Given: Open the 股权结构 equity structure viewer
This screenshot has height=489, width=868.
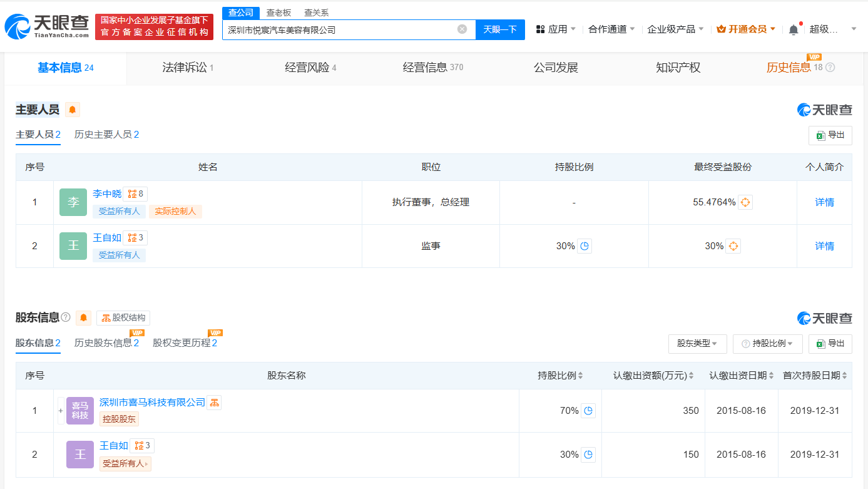Looking at the screenshot, I should click(123, 317).
